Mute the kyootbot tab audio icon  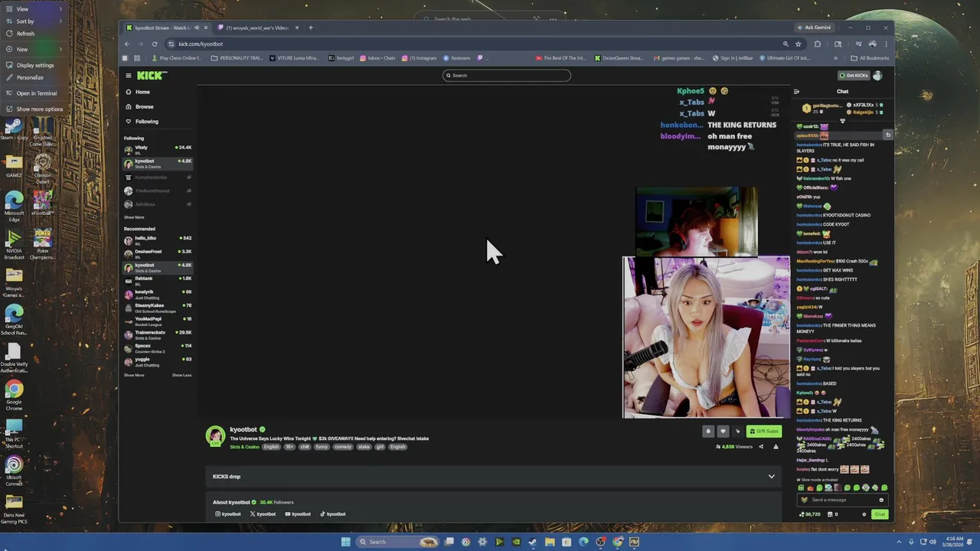[196, 28]
